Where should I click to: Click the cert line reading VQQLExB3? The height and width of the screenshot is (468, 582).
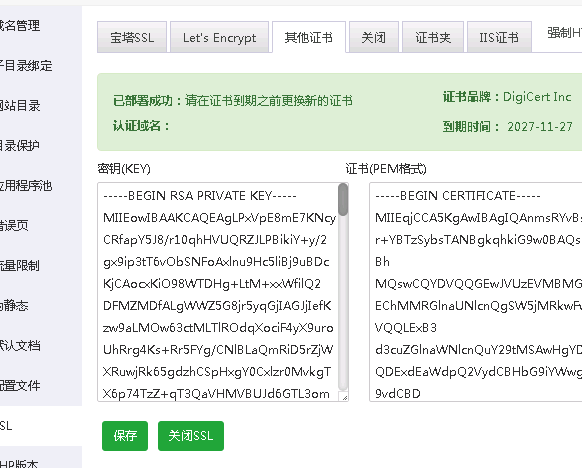[406, 328]
